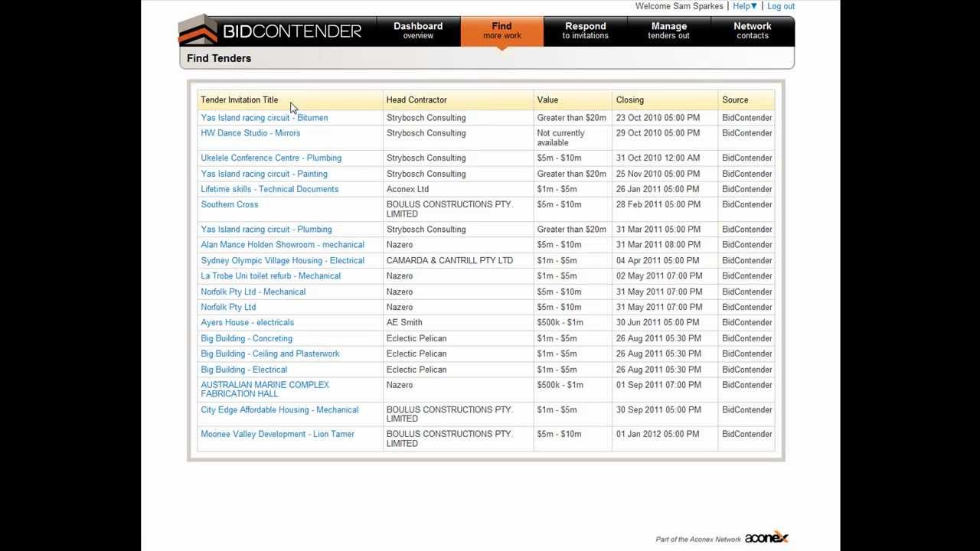The width and height of the screenshot is (980, 551).
Task: Open Sydney Olympic Village Housing - Electrical tender
Action: point(283,261)
